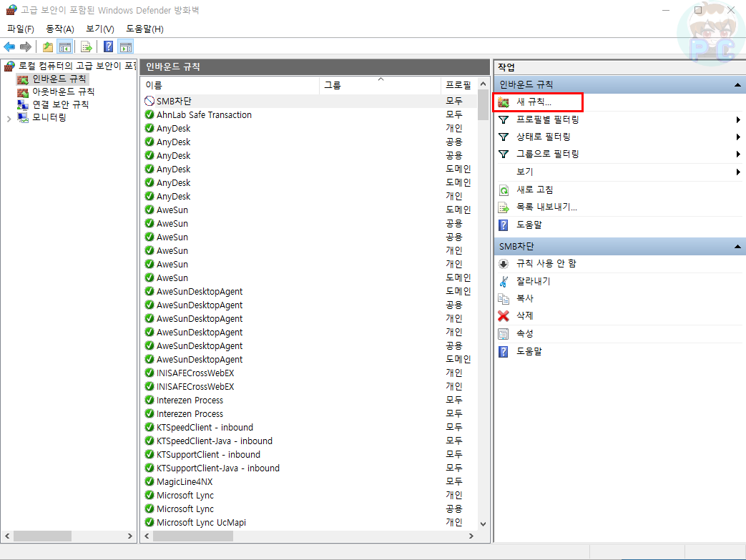The height and width of the screenshot is (560, 746).
Task: Open the Help toolbar icon
Action: (x=109, y=46)
